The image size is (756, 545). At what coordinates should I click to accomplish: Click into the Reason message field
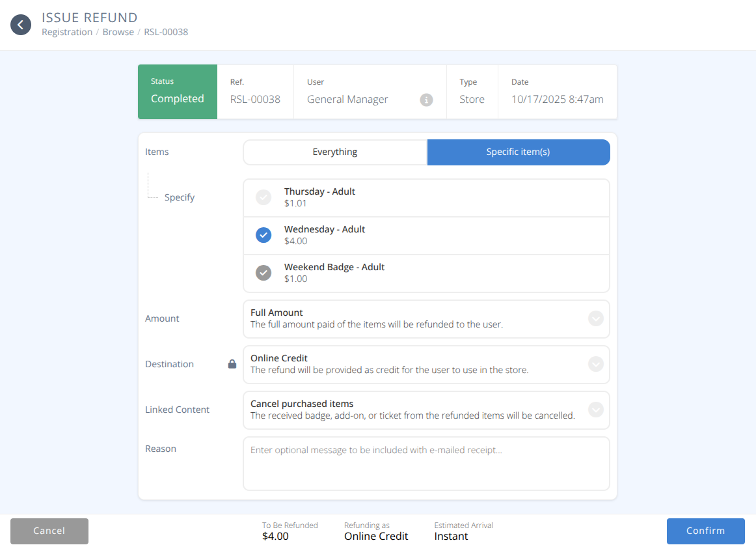426,463
